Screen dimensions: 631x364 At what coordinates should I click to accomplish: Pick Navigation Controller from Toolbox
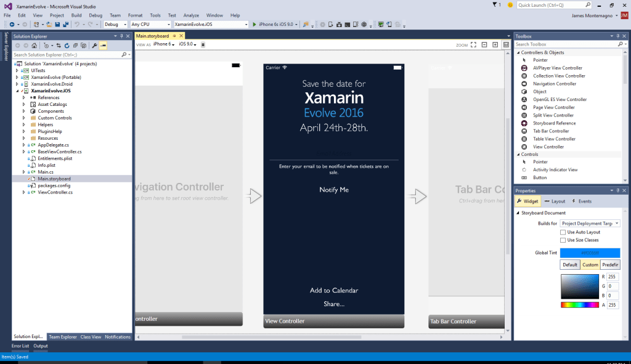(555, 84)
